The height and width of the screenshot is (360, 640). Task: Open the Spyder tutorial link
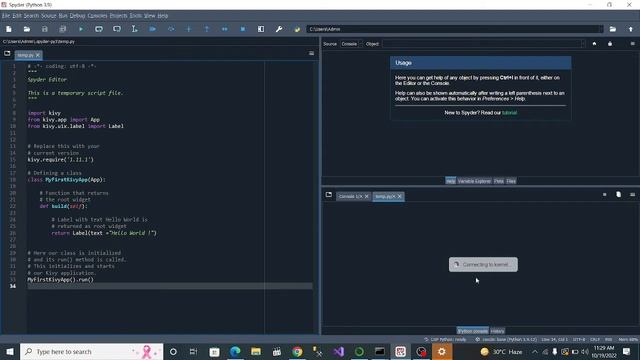(x=509, y=113)
